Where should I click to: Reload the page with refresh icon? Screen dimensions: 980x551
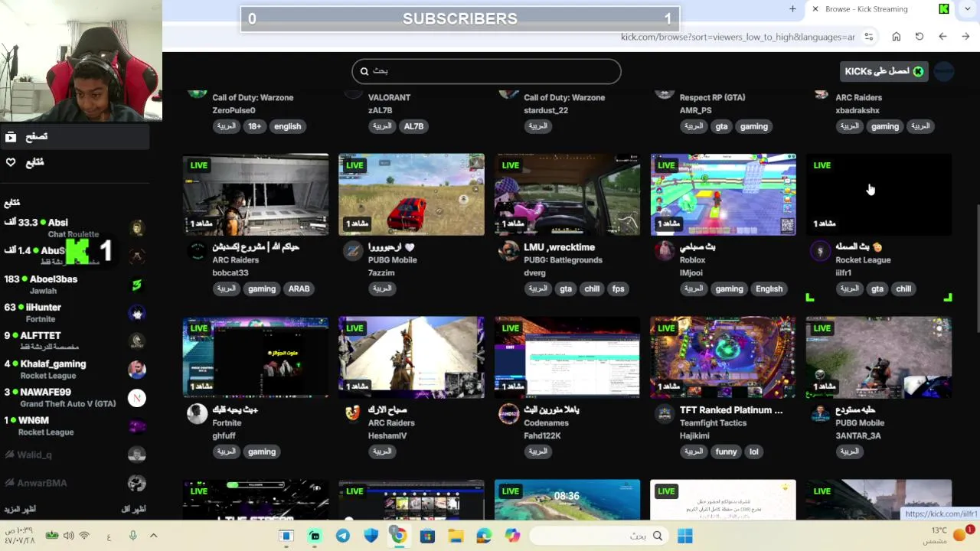point(920,37)
